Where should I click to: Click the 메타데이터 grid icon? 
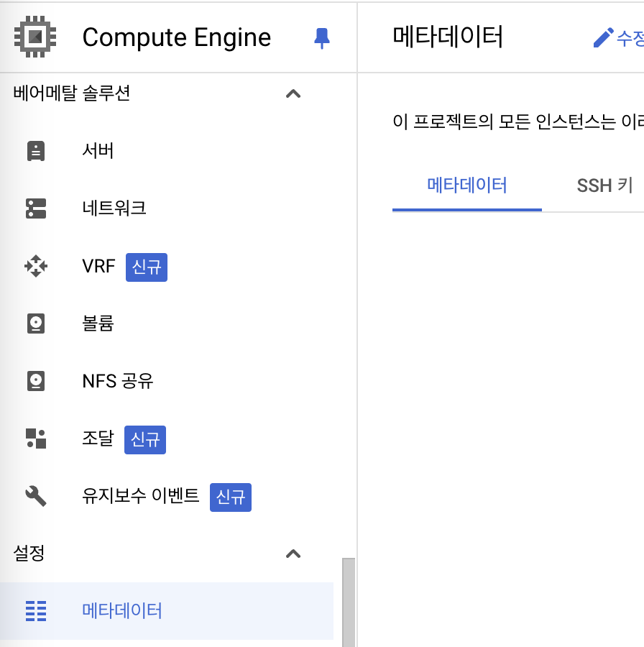pyautogui.click(x=35, y=612)
